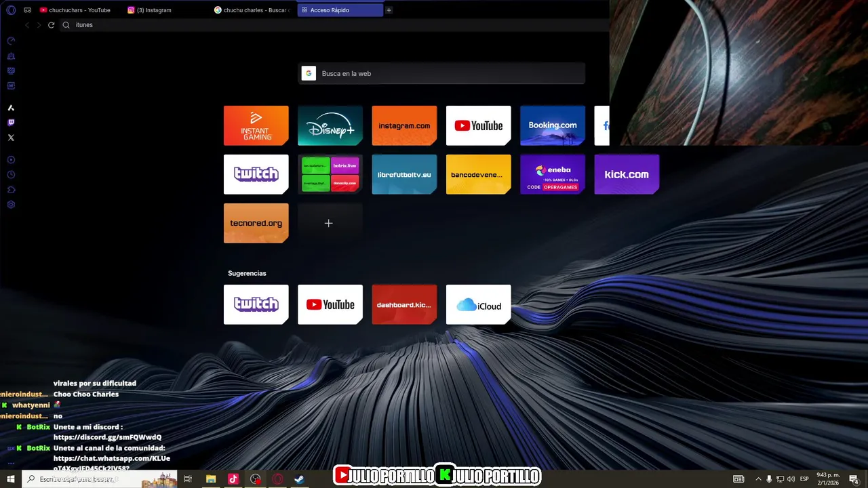The image size is (868, 488).
Task: Reload the current page
Action: (x=51, y=25)
